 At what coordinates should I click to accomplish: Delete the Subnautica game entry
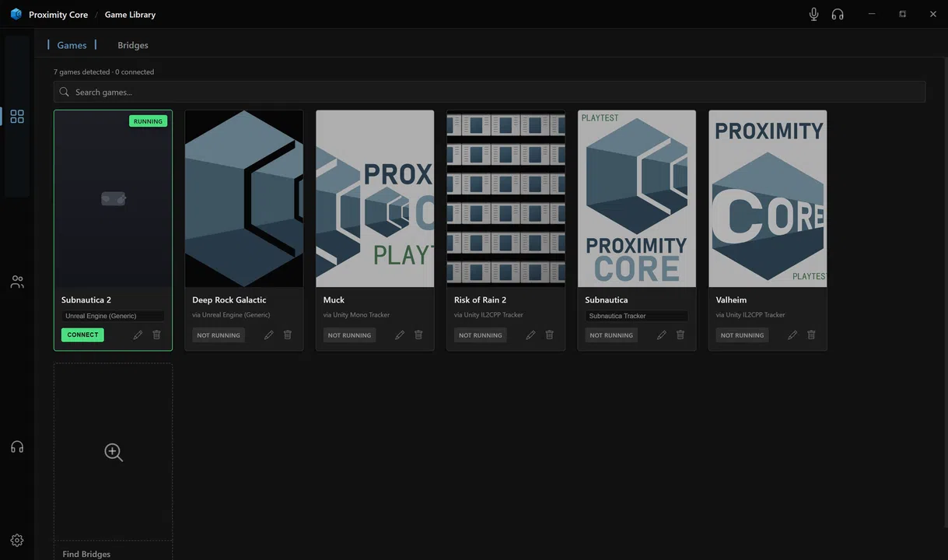(680, 335)
